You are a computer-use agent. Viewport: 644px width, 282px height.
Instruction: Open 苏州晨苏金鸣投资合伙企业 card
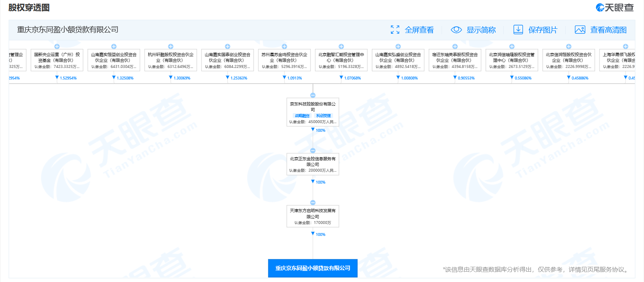(x=284, y=60)
